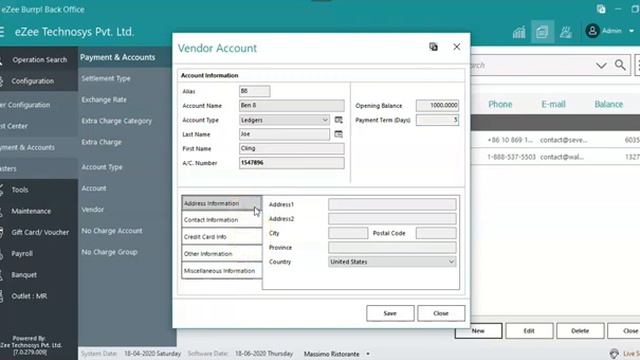The width and height of the screenshot is (640, 360).
Task: Select vendor row with phone 1-888-537-5503
Action: click(x=555, y=157)
